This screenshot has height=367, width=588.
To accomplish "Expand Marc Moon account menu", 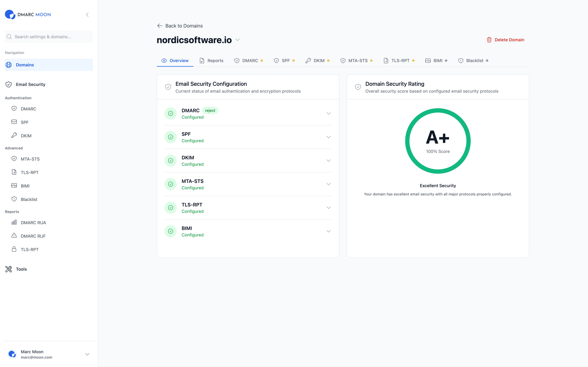I will [87, 354].
